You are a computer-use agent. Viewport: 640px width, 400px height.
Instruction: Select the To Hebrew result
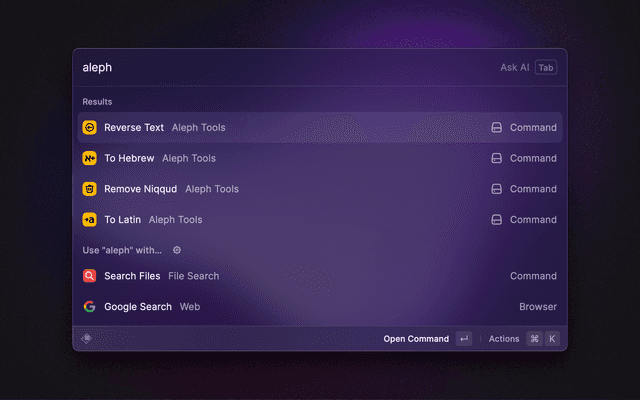[x=320, y=158]
